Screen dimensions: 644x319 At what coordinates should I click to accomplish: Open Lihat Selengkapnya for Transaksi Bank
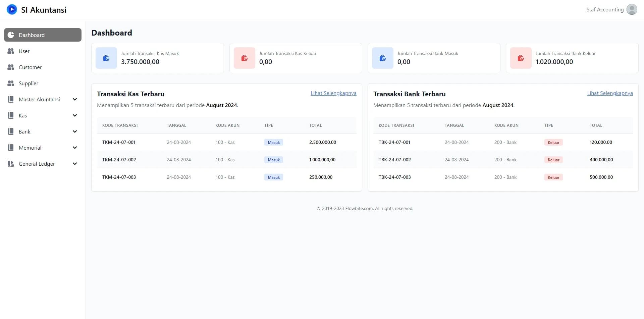pos(609,93)
